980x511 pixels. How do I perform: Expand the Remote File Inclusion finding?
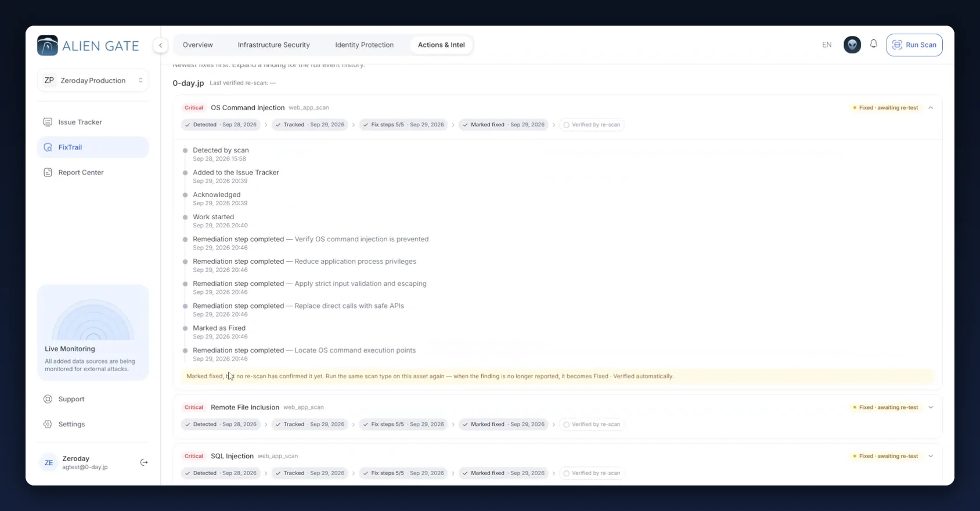click(931, 407)
